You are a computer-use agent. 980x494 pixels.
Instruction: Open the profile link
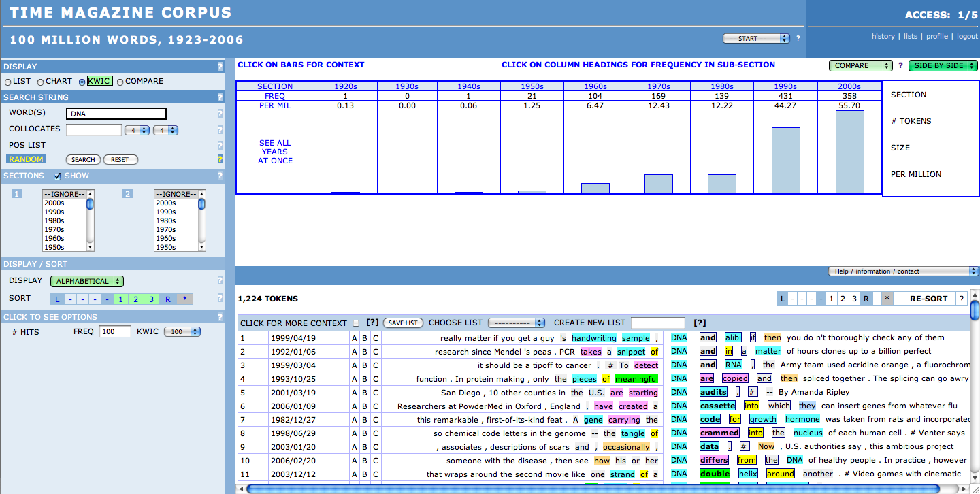(937, 37)
